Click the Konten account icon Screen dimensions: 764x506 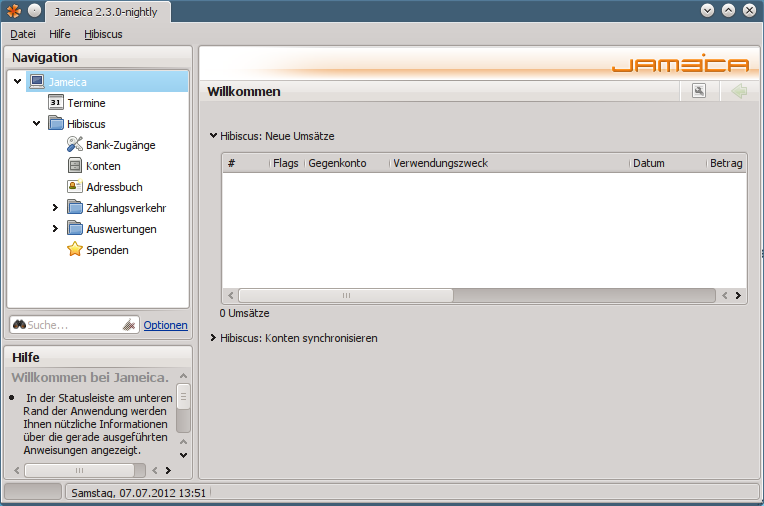[75, 165]
